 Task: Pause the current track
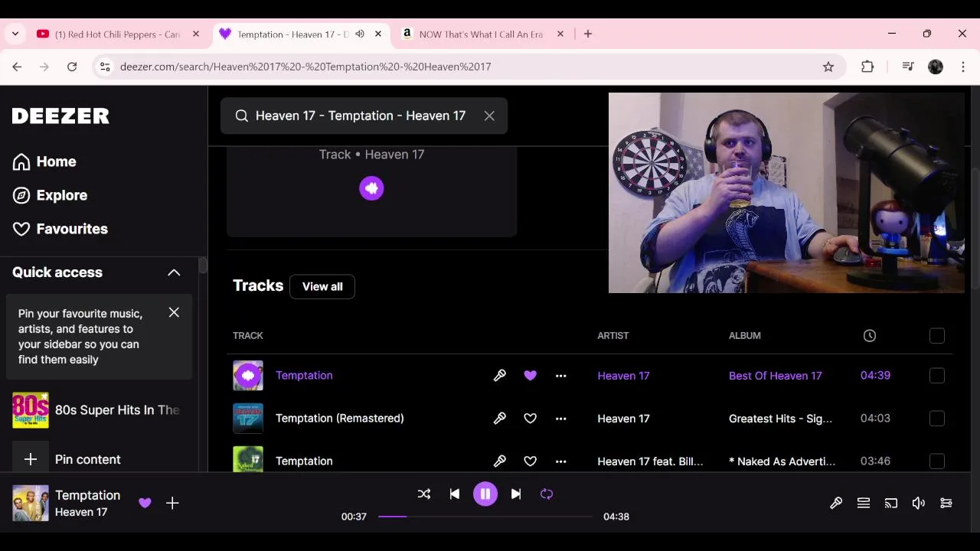point(485,494)
